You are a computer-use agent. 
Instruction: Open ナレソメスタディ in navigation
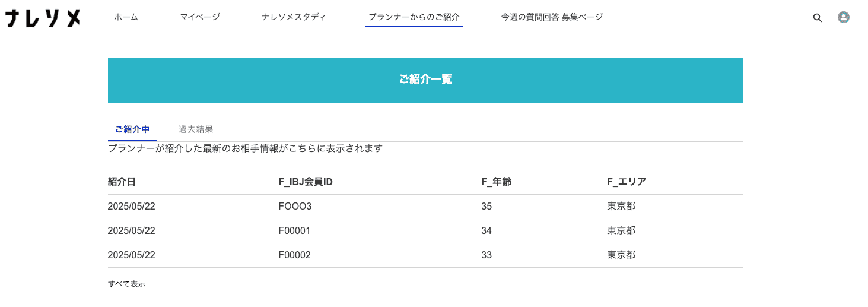pos(294,17)
